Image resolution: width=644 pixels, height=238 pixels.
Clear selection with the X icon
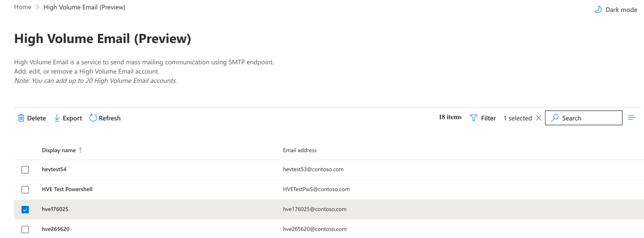(538, 118)
